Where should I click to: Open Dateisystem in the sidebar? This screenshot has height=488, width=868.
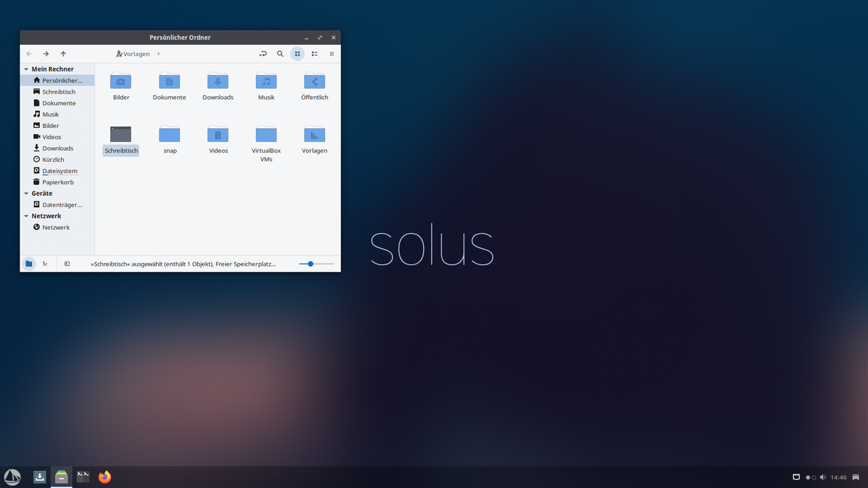click(58, 171)
